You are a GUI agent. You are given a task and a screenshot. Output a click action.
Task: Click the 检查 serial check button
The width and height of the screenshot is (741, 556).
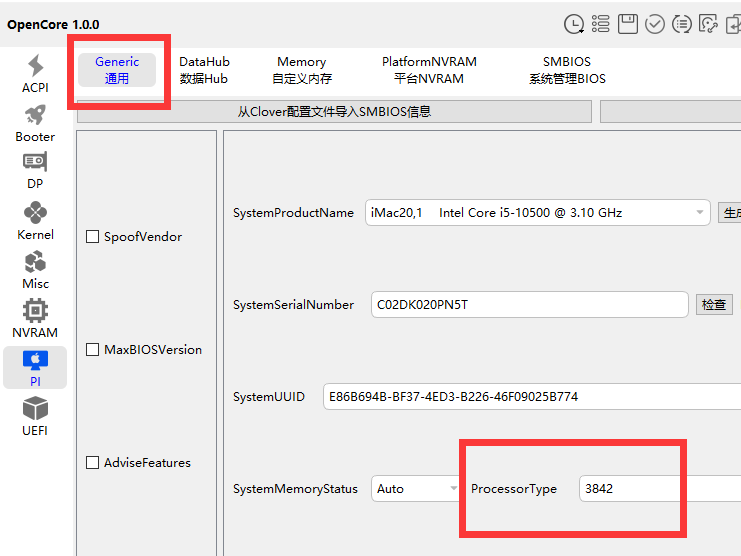(x=714, y=305)
